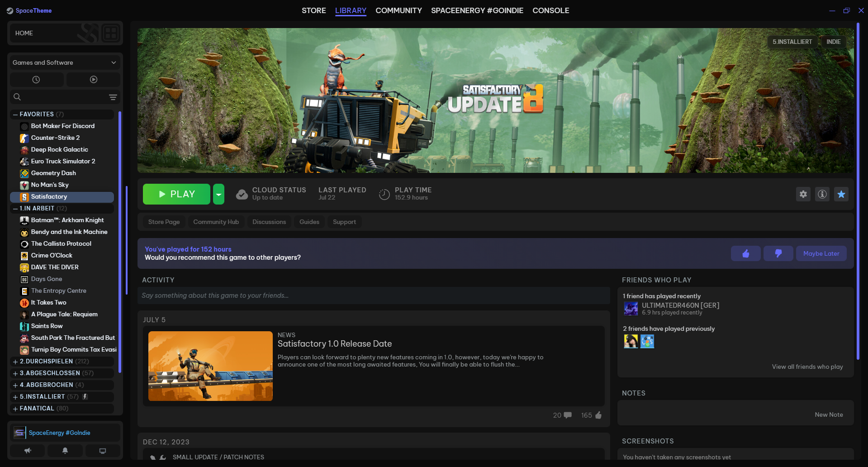Show recent games clock filter
Image resolution: width=868 pixels, height=467 pixels.
(36, 80)
